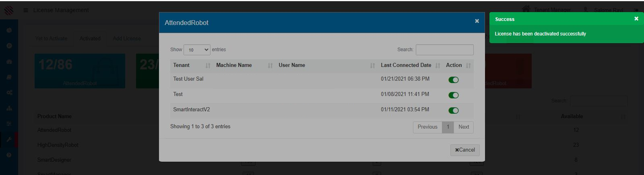Click the application logo in top-left corner
The height and width of the screenshot is (175, 644).
[9, 10]
